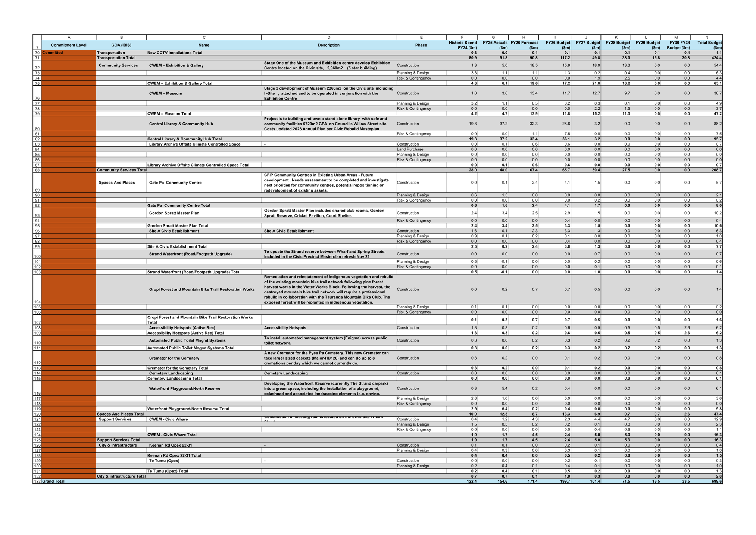This screenshot has width=756, height=535.
Task: Click the New CCTV Installations Total cell
Action: click(x=175, y=53)
